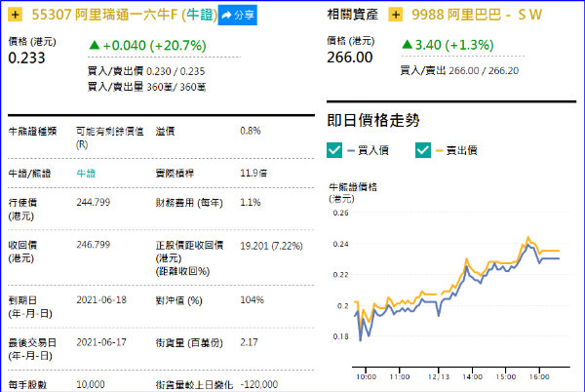Click the 牛證 link in 牛證/熊證 row

click(x=86, y=173)
